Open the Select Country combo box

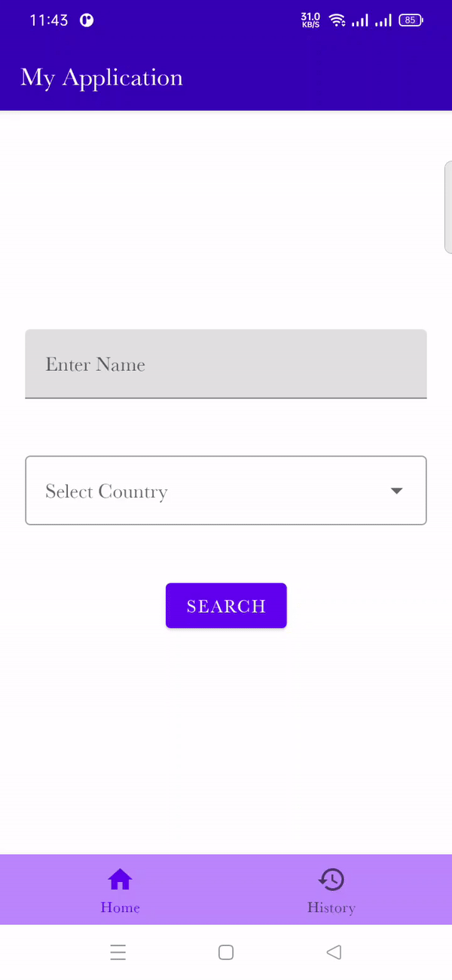pos(211,491)
